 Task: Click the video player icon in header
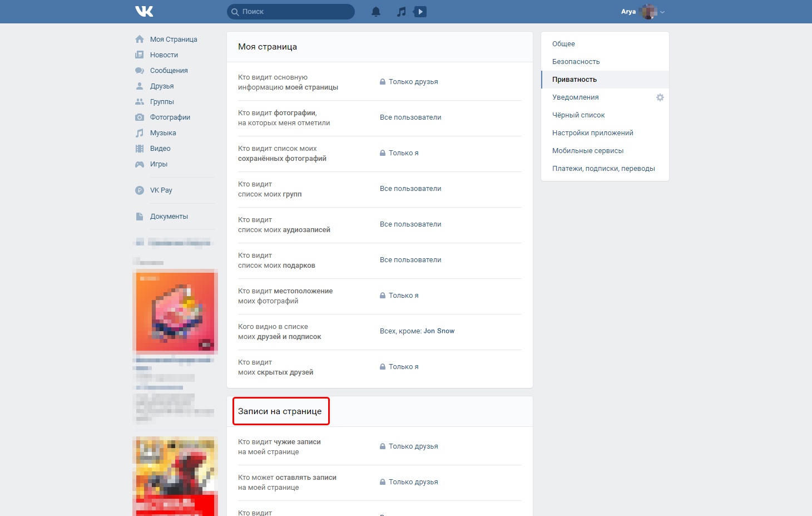point(420,11)
